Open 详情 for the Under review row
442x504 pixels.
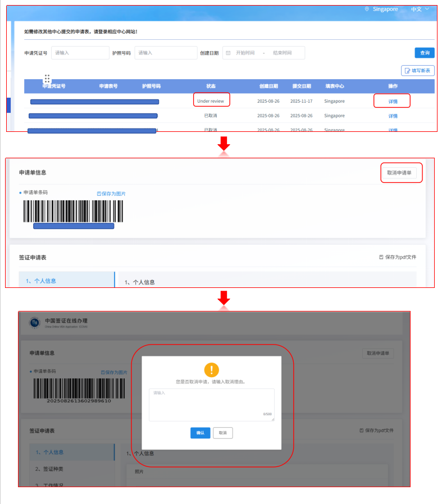393,102
